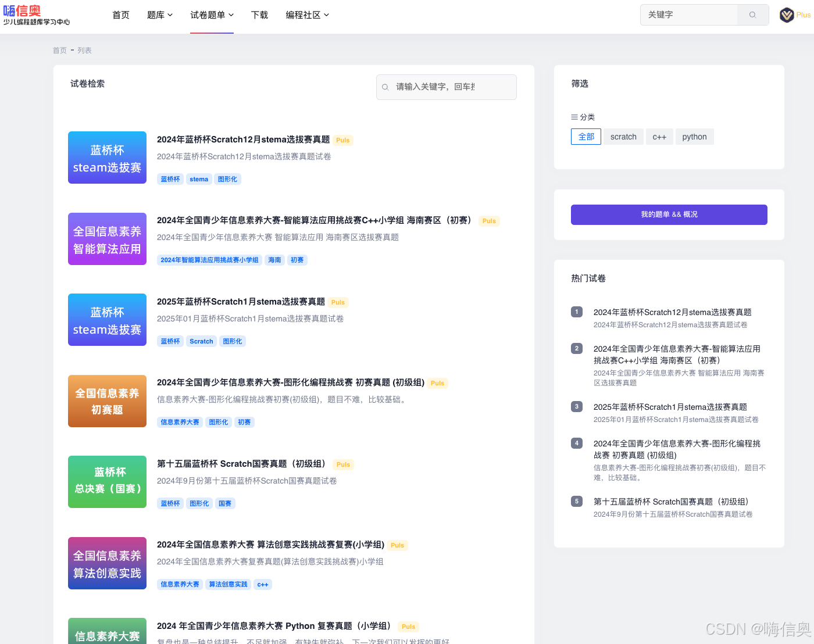This screenshot has width=814, height=644.
Task: Click rank 3 badge in 热门试卷
Action: coord(577,407)
